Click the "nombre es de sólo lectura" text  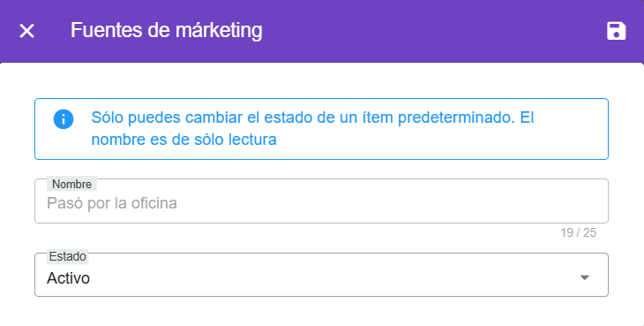tap(183, 140)
